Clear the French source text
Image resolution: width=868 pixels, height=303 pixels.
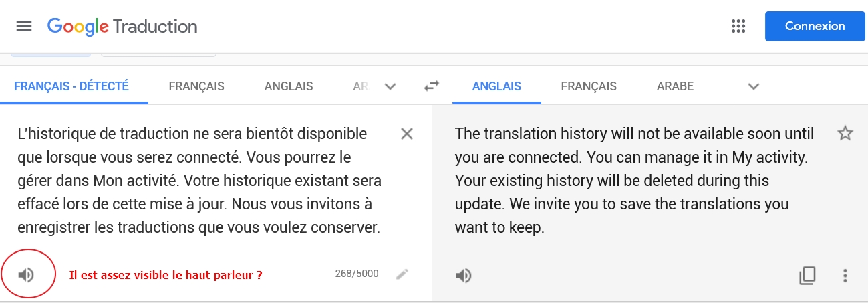(406, 134)
